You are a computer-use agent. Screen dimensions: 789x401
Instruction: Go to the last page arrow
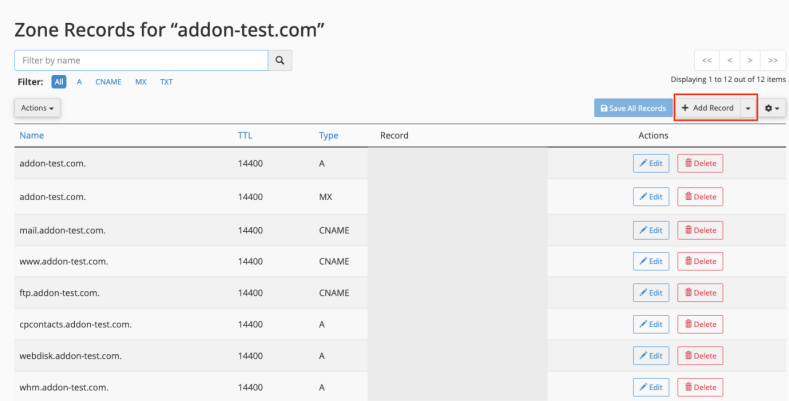pyautogui.click(x=772, y=61)
